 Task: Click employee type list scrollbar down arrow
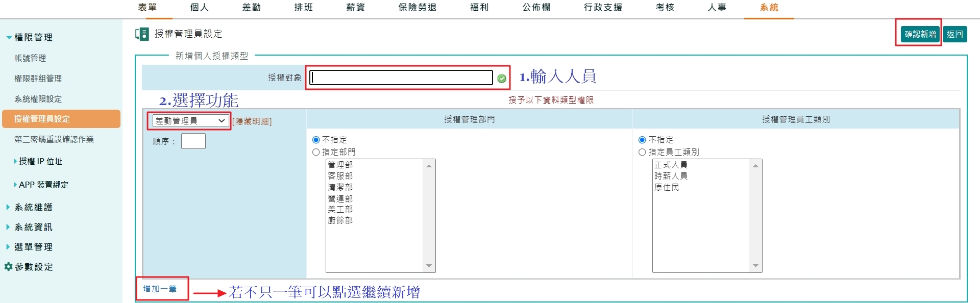pos(755,266)
